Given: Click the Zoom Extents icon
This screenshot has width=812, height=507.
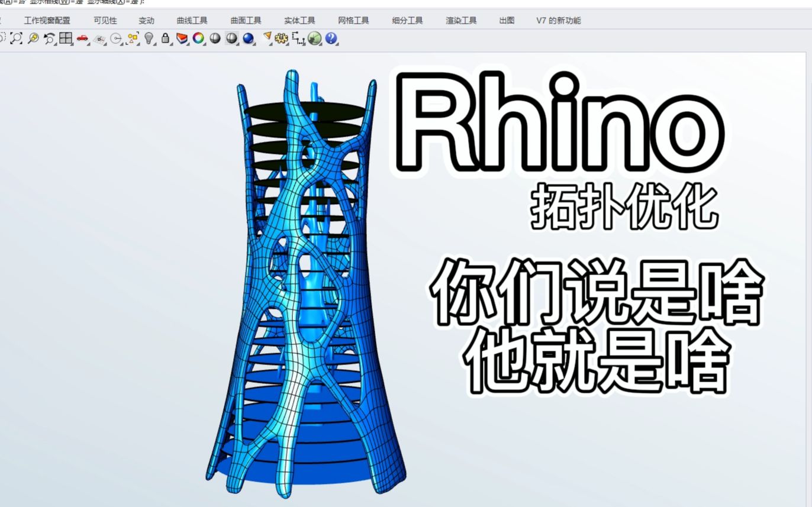Looking at the screenshot, I should click(17, 38).
